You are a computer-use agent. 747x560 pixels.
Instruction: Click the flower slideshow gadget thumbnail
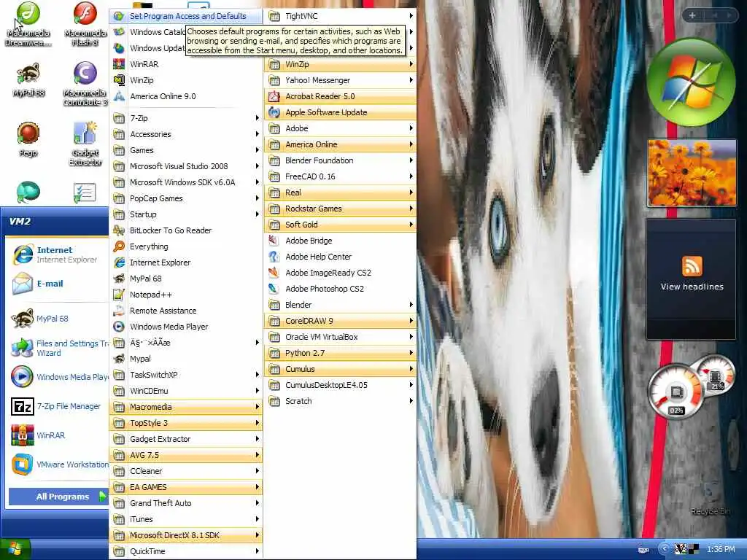point(692,173)
